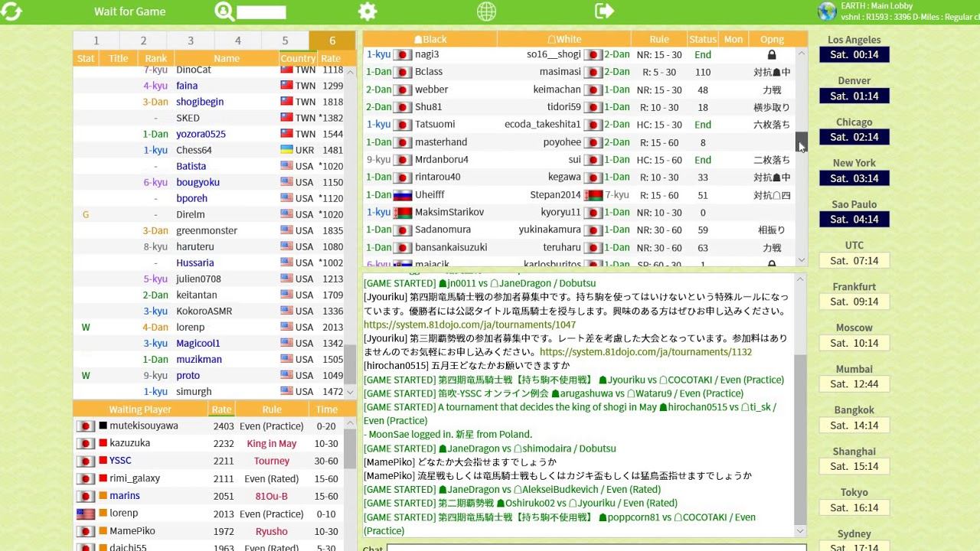The width and height of the screenshot is (980, 551).
Task: Click the down arrow of chat log scrollbar
Action: [x=801, y=531]
